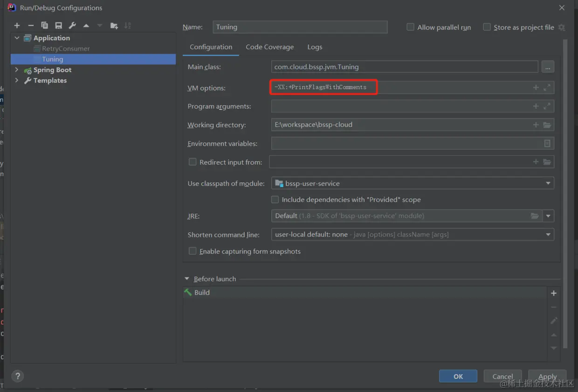578x392 pixels.
Task: Enable Allow parallel run checkbox
Action: [x=411, y=27]
